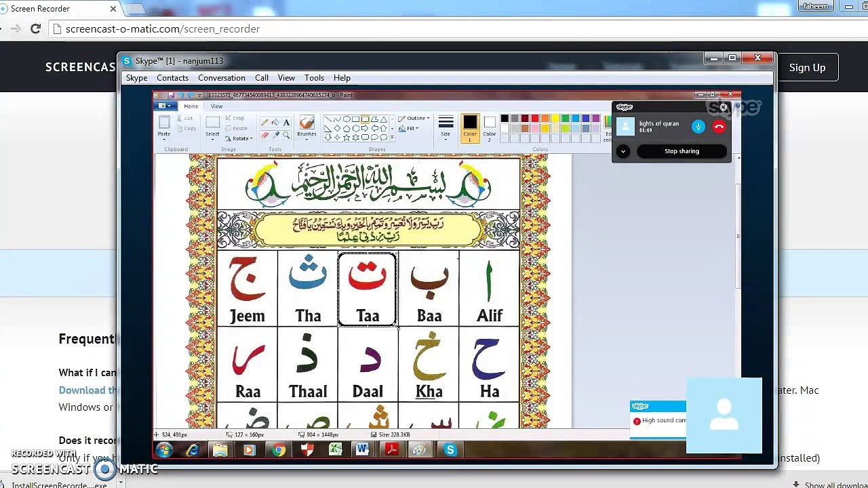This screenshot has height=488, width=868.
Task: End the Skype call with red hang-up button
Action: tap(719, 127)
